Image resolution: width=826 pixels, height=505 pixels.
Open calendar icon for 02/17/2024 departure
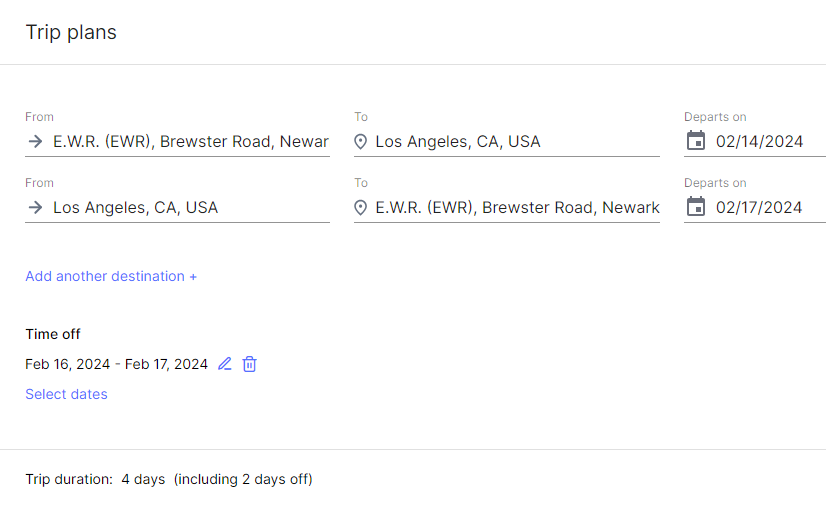tap(696, 206)
